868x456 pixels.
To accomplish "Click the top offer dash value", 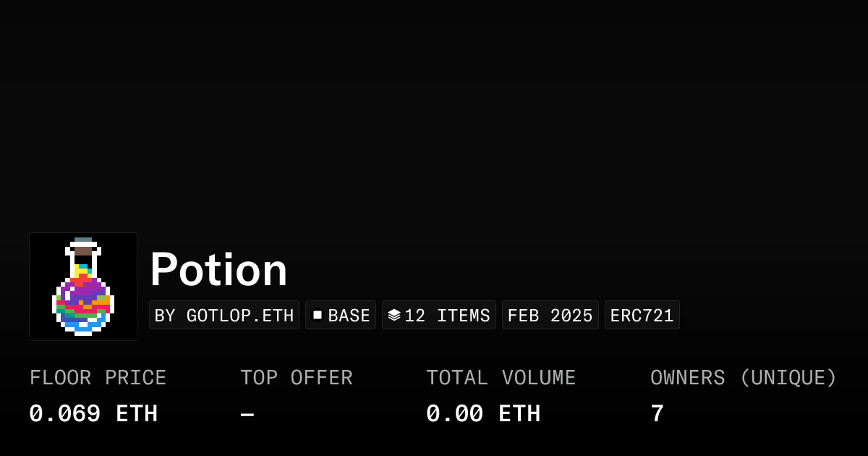I will pyautogui.click(x=247, y=415).
